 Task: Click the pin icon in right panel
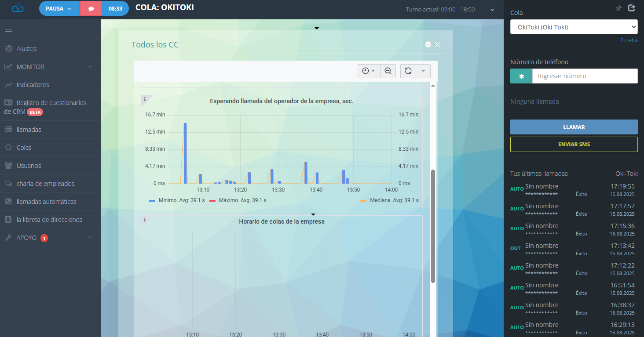point(618,8)
